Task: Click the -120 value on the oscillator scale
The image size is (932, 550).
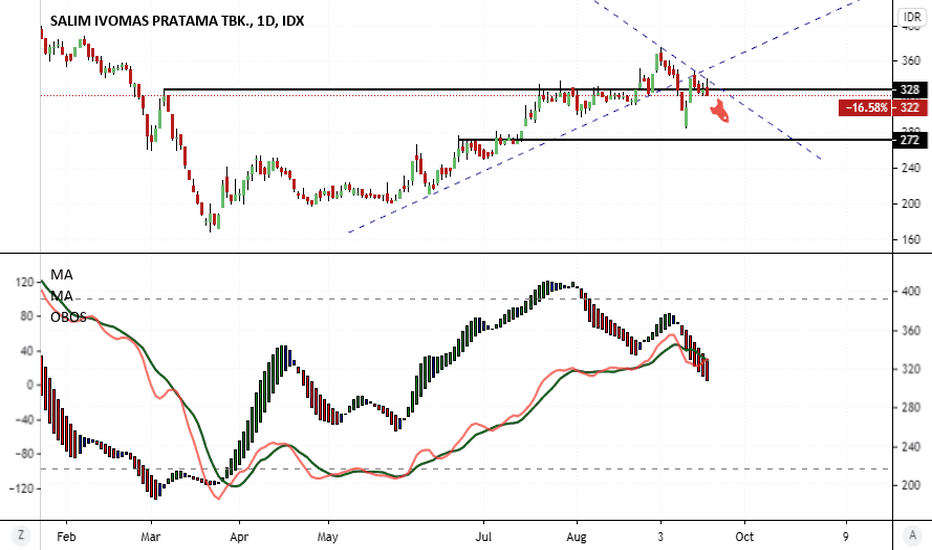Action: pyautogui.click(x=22, y=488)
